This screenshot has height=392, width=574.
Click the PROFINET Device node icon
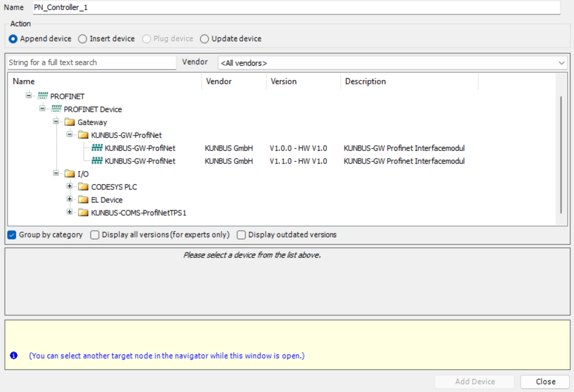(57, 109)
